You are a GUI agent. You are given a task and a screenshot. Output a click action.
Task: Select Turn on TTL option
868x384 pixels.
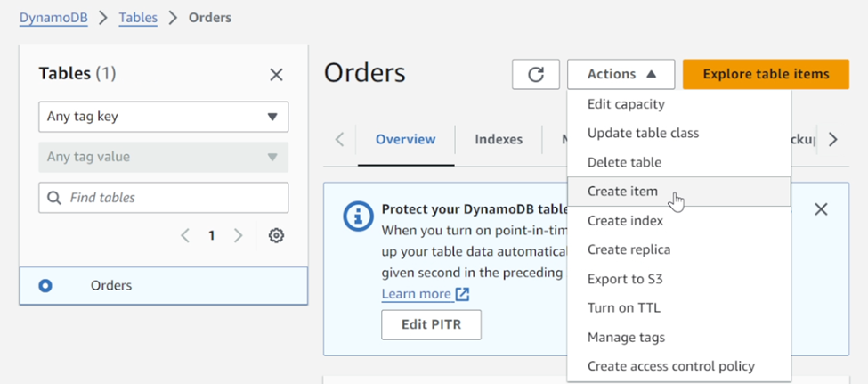pos(678,307)
